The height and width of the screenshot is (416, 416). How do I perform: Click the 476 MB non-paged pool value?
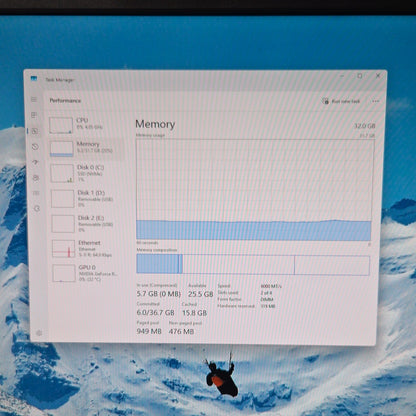point(181,332)
